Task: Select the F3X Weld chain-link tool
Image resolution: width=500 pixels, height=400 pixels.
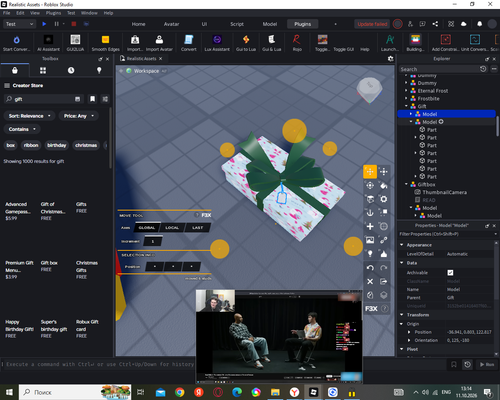Action: coord(384,240)
